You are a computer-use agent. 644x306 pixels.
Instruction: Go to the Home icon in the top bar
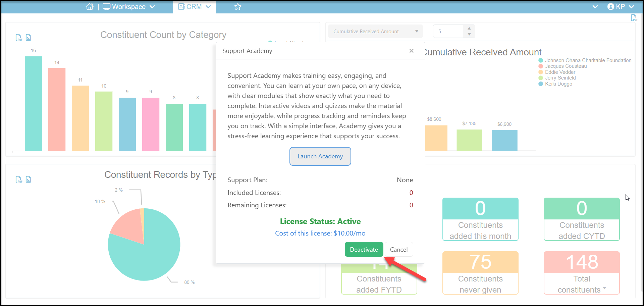coord(90,7)
